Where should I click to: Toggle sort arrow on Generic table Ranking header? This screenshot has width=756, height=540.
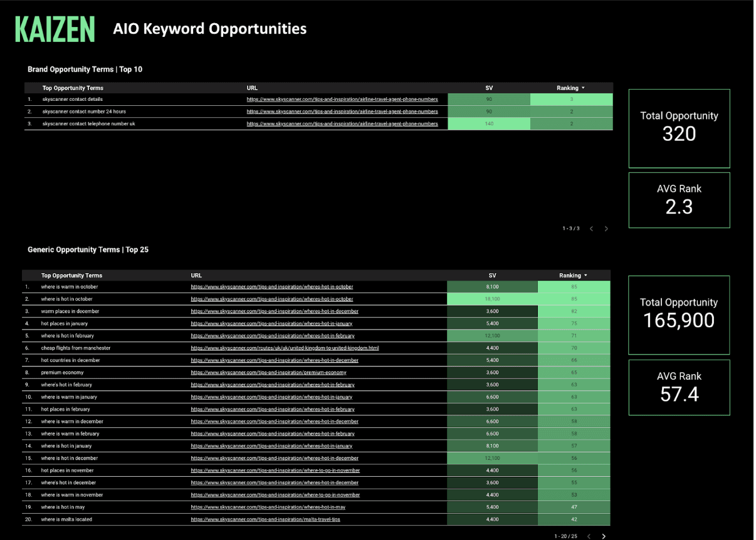point(585,276)
